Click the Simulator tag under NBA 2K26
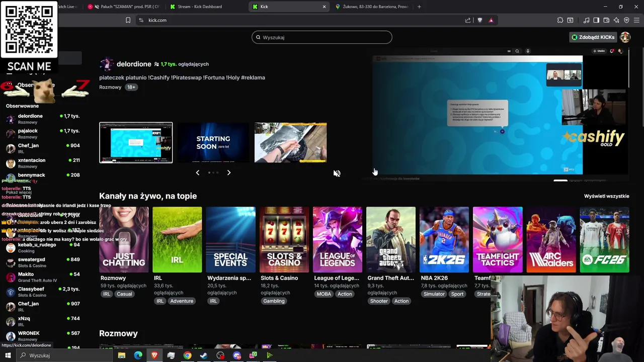This screenshot has width=644, height=362. [434, 294]
